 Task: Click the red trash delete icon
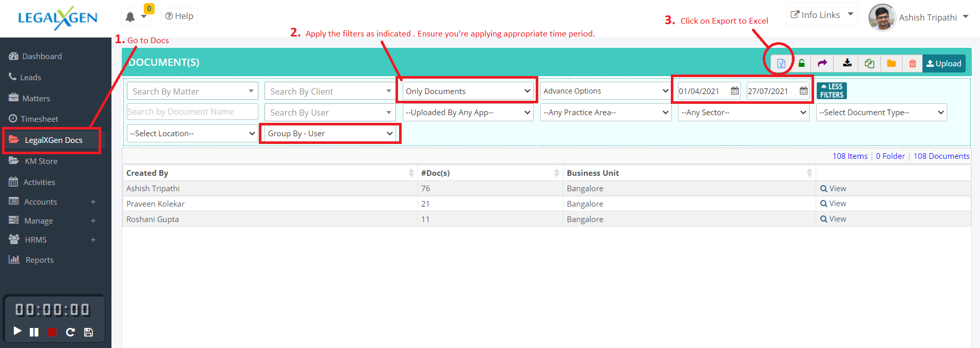tap(912, 63)
